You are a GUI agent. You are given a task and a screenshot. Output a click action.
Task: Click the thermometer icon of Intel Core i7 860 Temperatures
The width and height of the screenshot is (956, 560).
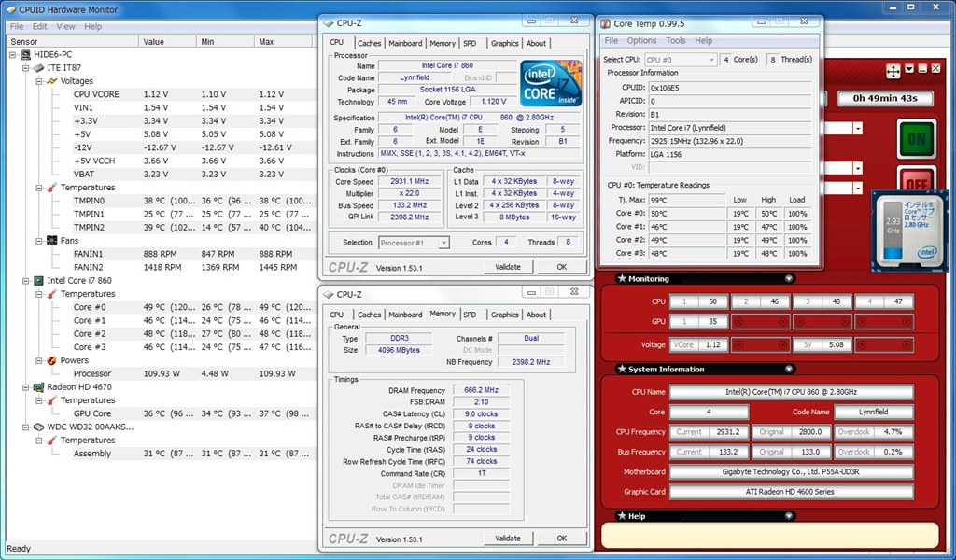pyautogui.click(x=52, y=294)
